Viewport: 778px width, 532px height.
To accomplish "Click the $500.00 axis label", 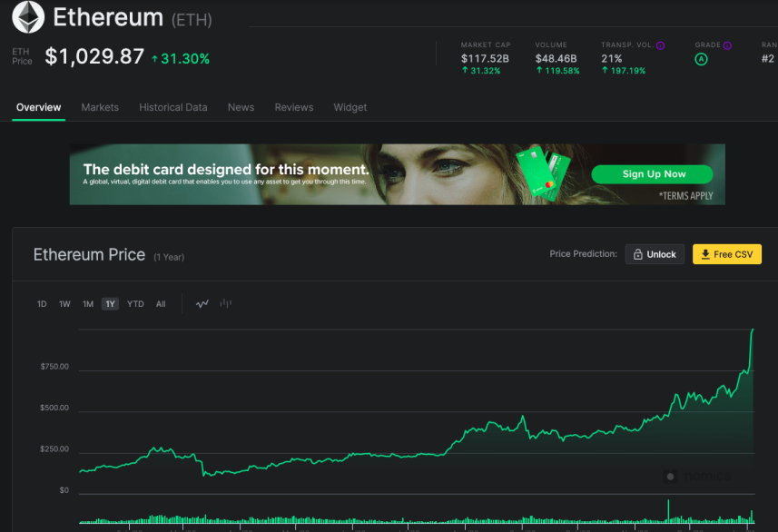I will [54, 408].
